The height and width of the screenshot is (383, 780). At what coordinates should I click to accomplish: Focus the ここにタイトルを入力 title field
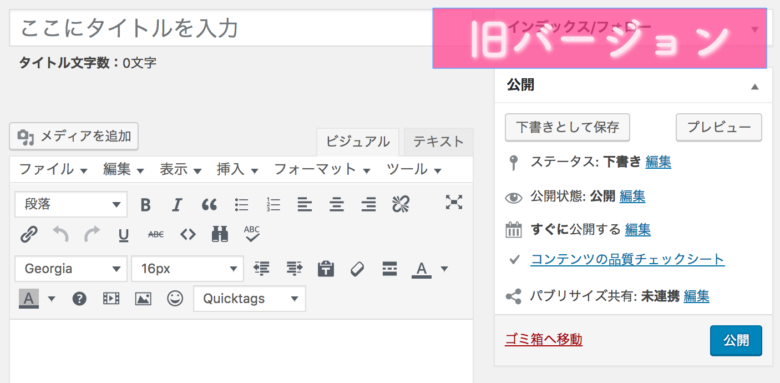(x=241, y=28)
